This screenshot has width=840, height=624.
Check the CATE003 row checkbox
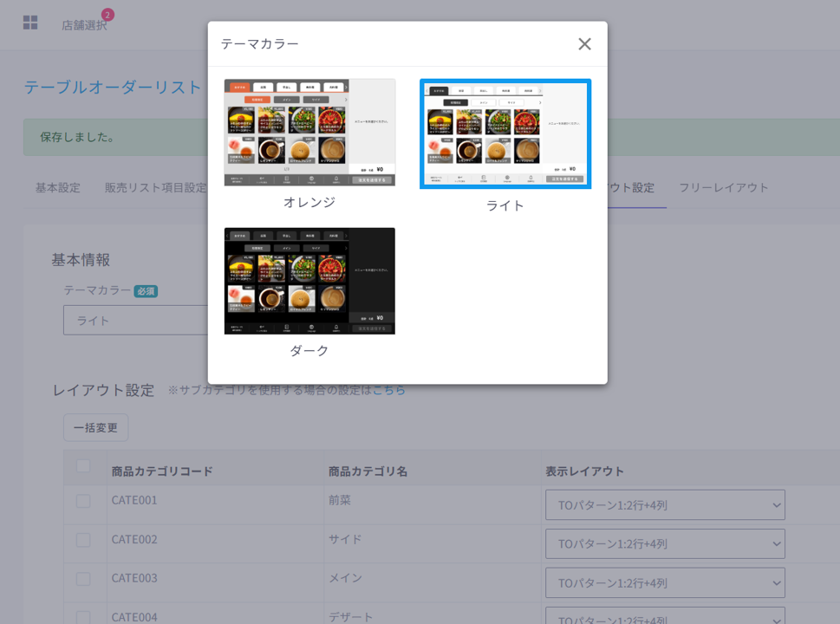[x=83, y=578]
